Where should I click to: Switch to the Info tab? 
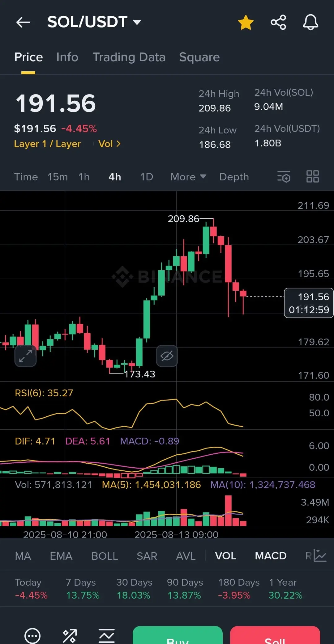(x=67, y=57)
